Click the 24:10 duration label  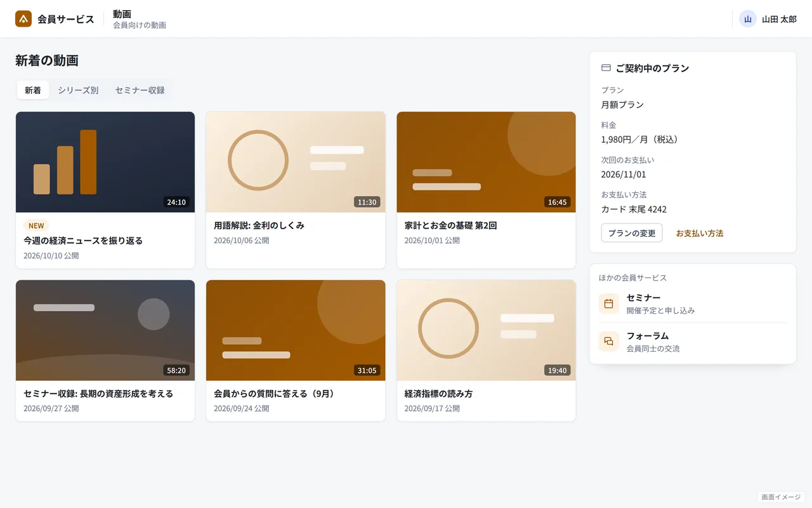click(176, 202)
